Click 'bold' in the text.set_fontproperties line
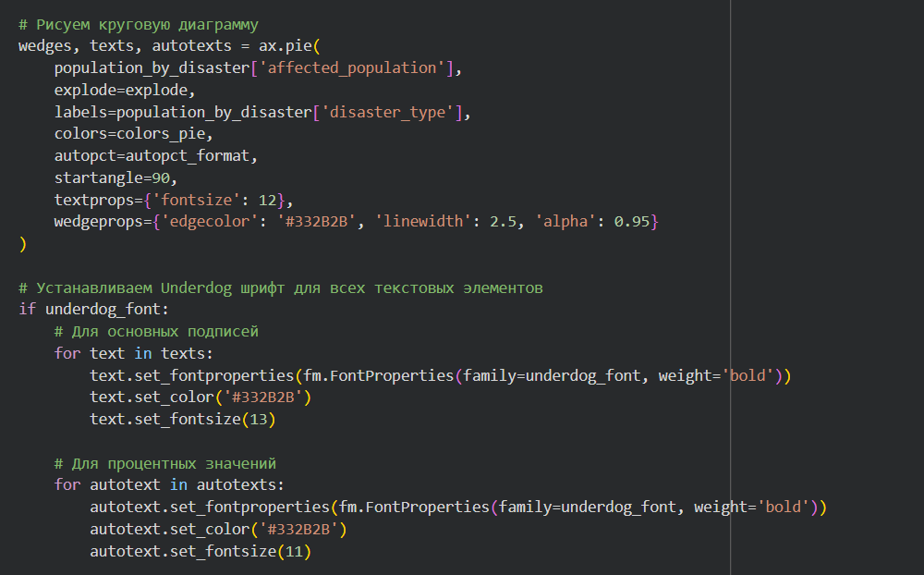This screenshot has height=575, width=924. click(x=748, y=375)
